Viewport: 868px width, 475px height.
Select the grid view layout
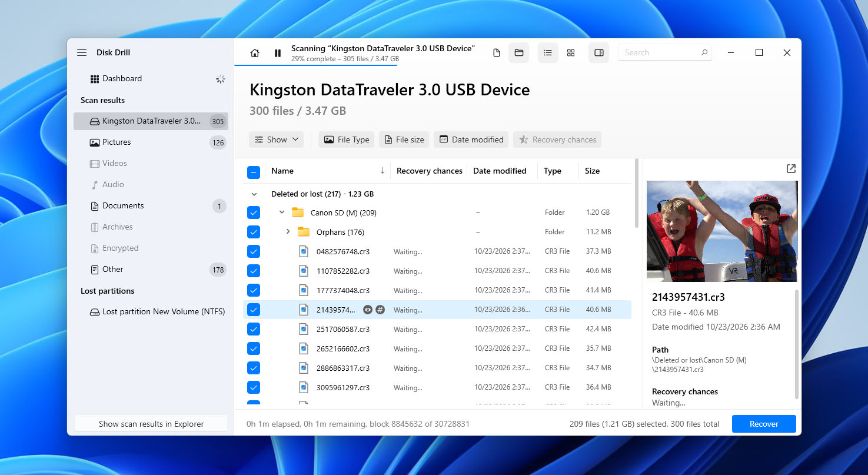[571, 53]
